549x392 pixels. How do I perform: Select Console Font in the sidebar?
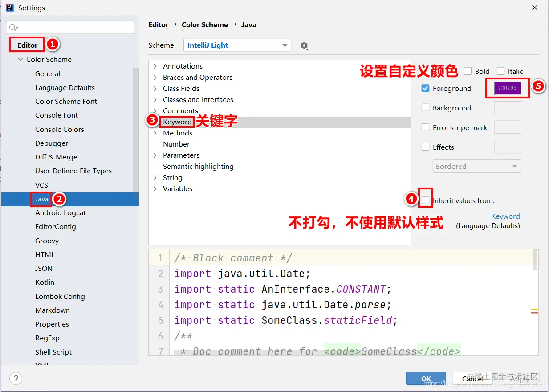coord(57,115)
